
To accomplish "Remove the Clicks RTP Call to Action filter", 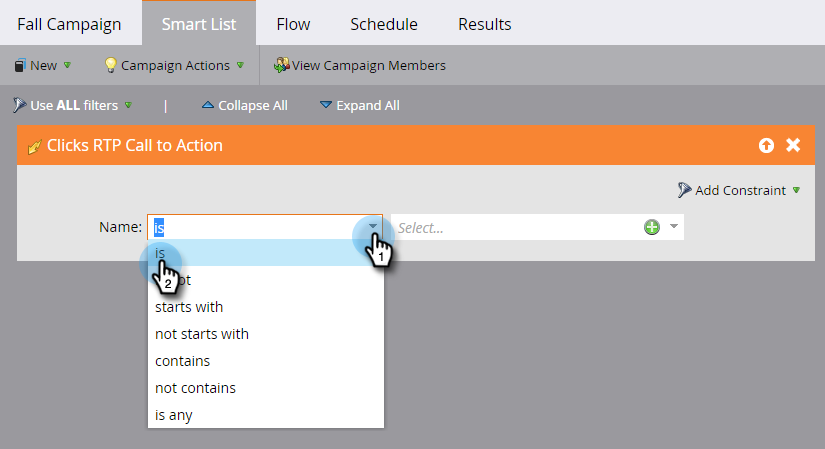I will click(x=793, y=146).
